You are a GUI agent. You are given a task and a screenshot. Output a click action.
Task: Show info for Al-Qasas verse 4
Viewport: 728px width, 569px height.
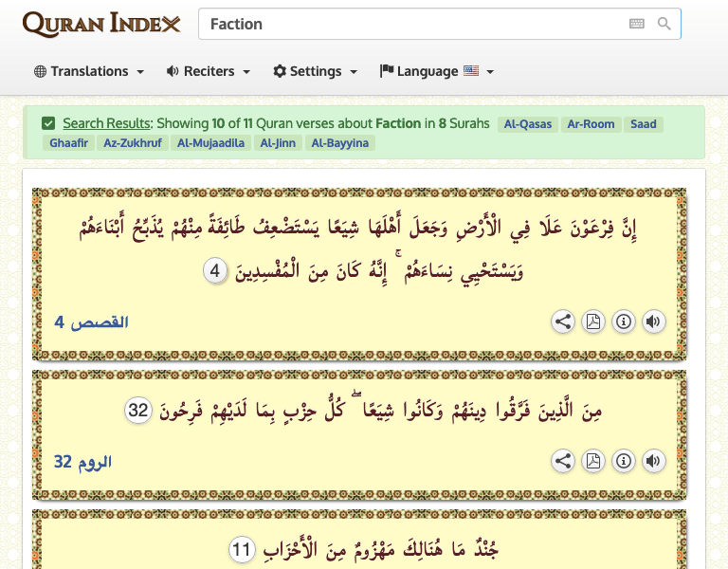click(x=624, y=321)
